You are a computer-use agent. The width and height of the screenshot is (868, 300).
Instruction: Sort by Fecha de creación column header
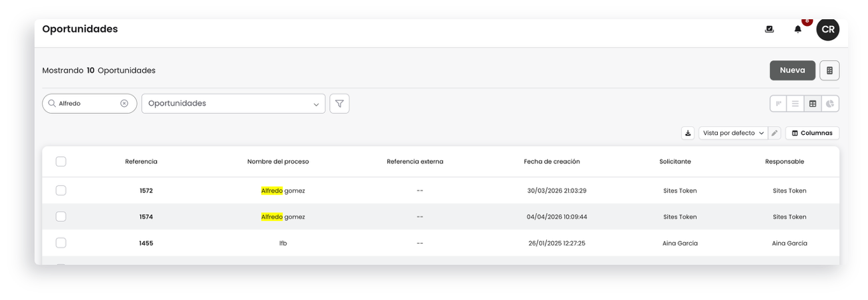pyautogui.click(x=552, y=161)
